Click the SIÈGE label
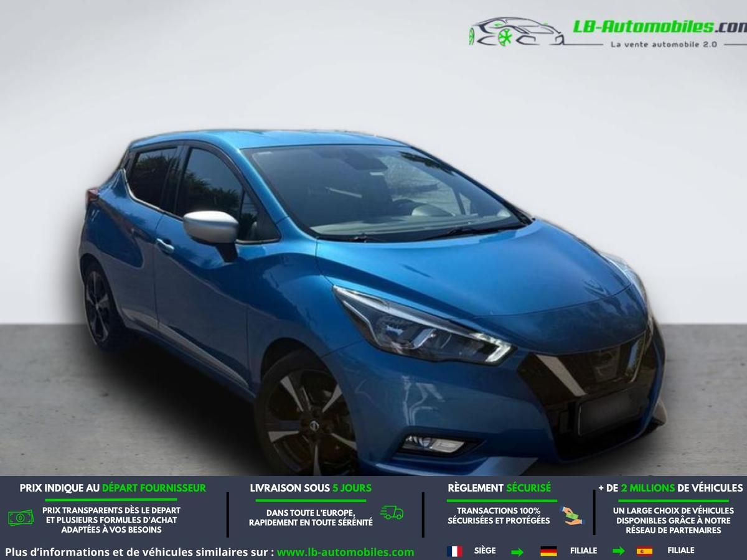 pyautogui.click(x=485, y=551)
